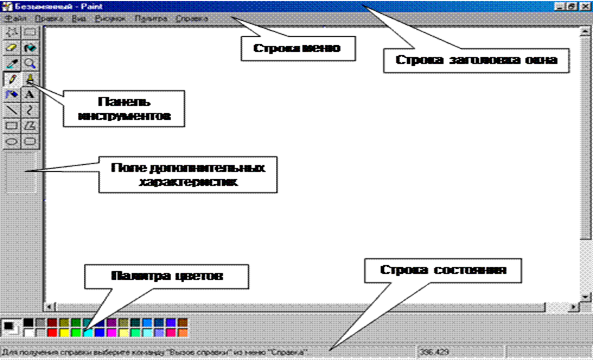
Task: Select the Fill with color bucket tool
Action: pyautogui.click(x=29, y=48)
